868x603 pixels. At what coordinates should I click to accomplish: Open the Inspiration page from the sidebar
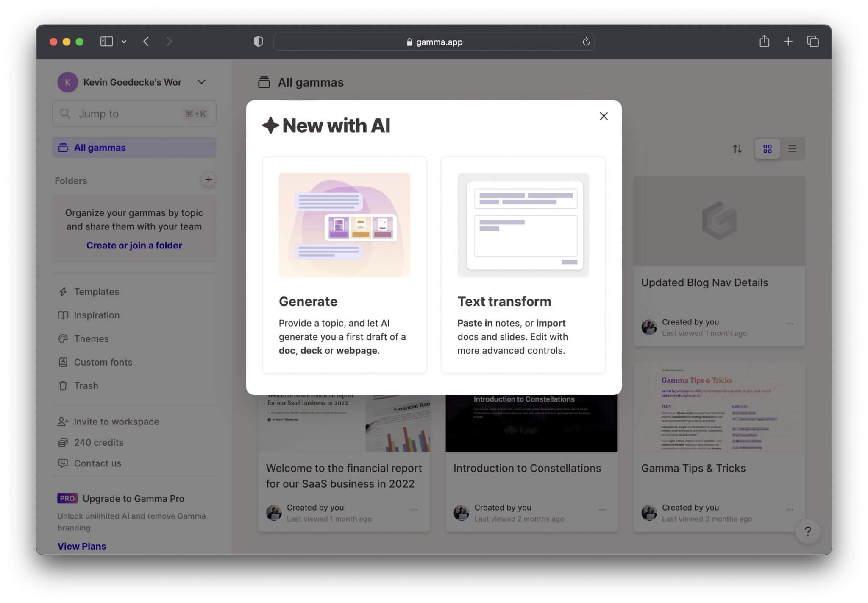[x=97, y=315]
